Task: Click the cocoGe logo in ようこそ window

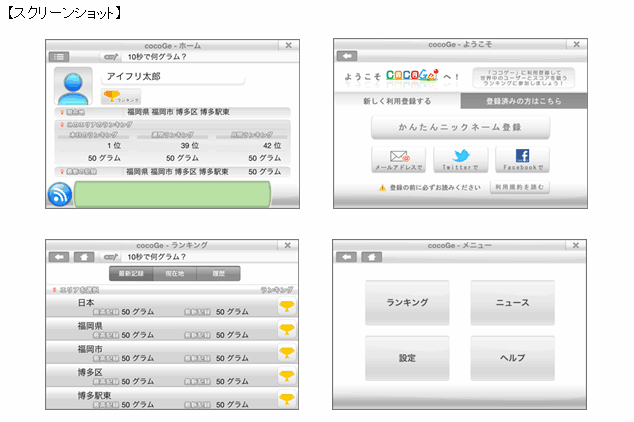Action: 412,75
